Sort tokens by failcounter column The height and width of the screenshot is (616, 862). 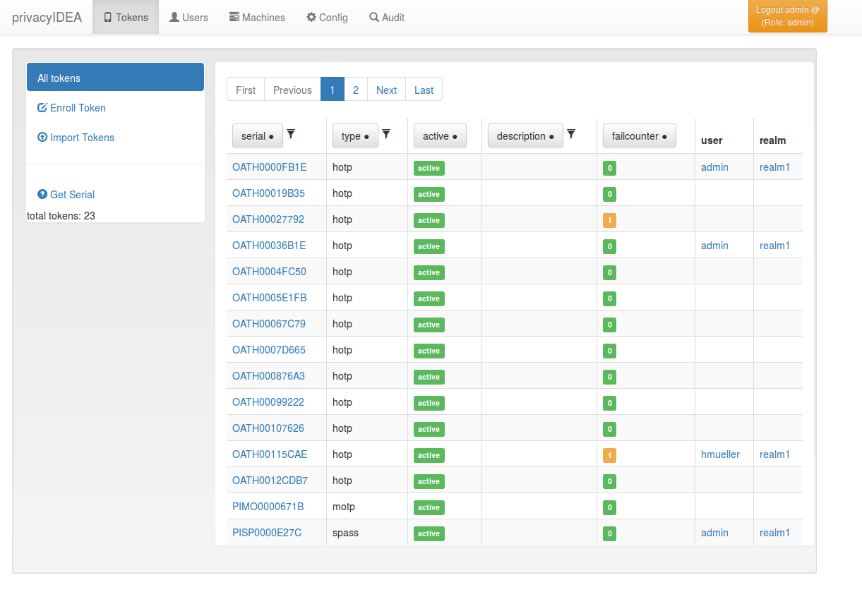(x=639, y=136)
